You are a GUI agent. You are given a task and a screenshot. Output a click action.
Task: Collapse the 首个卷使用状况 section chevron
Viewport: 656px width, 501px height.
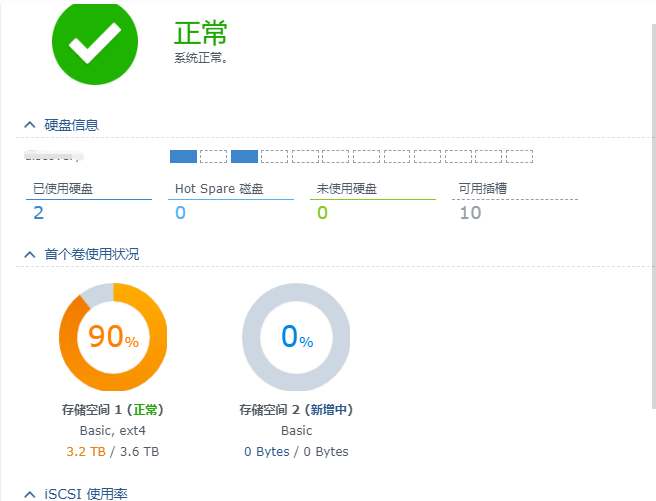[x=30, y=254]
